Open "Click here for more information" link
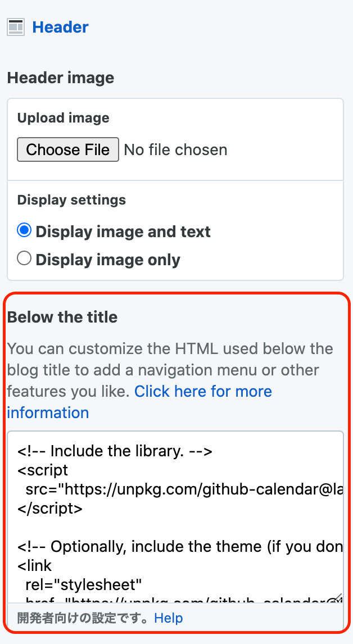The image size is (353, 644). tap(203, 391)
